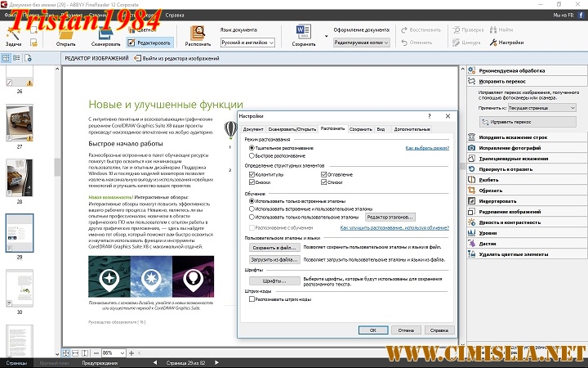Uncheck the Колонтитулы checkbox
Screen dimensions: 588x368
252,174
